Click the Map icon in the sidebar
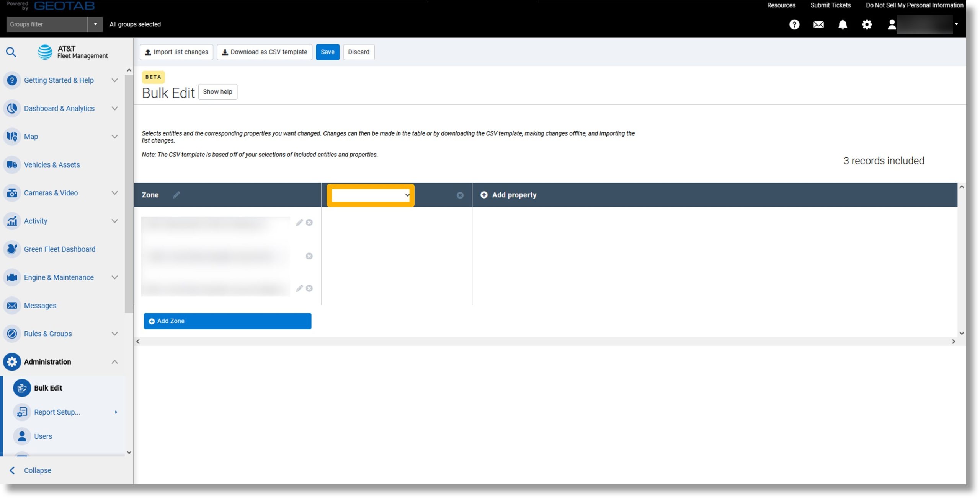The image size is (980, 498). pos(12,137)
